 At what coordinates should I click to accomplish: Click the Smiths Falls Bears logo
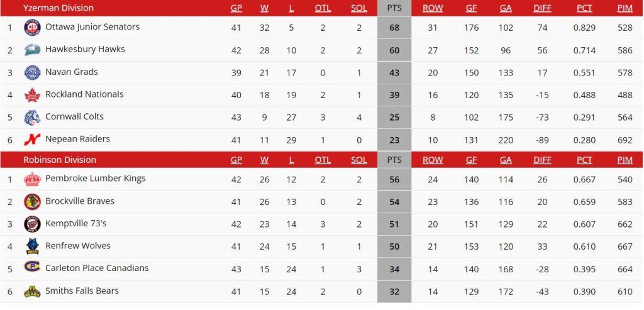click(32, 291)
